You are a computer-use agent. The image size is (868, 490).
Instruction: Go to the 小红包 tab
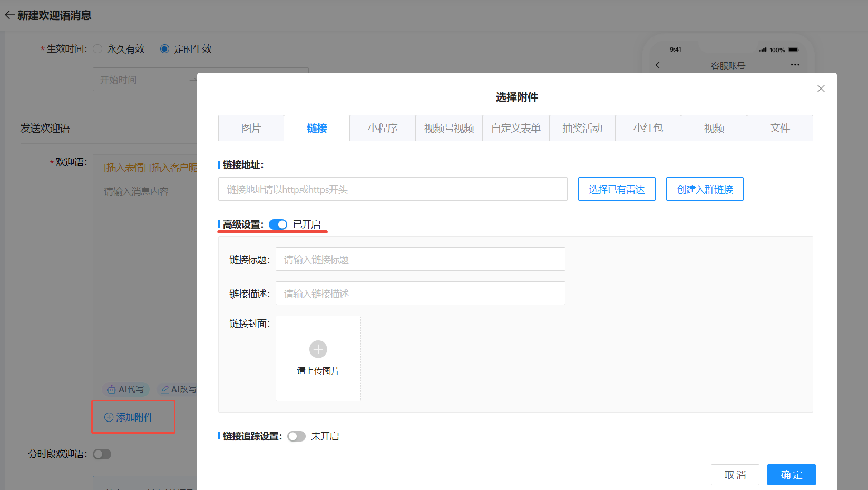648,128
